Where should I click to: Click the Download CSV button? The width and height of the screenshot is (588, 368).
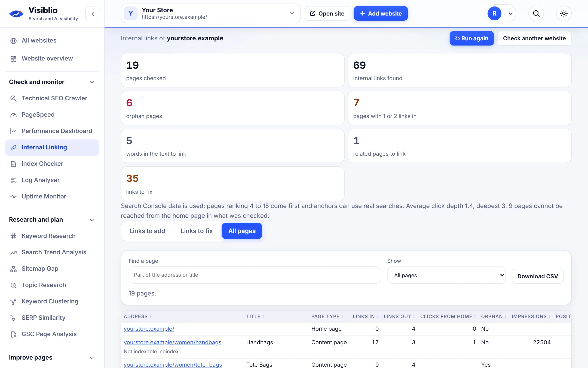[x=538, y=276]
